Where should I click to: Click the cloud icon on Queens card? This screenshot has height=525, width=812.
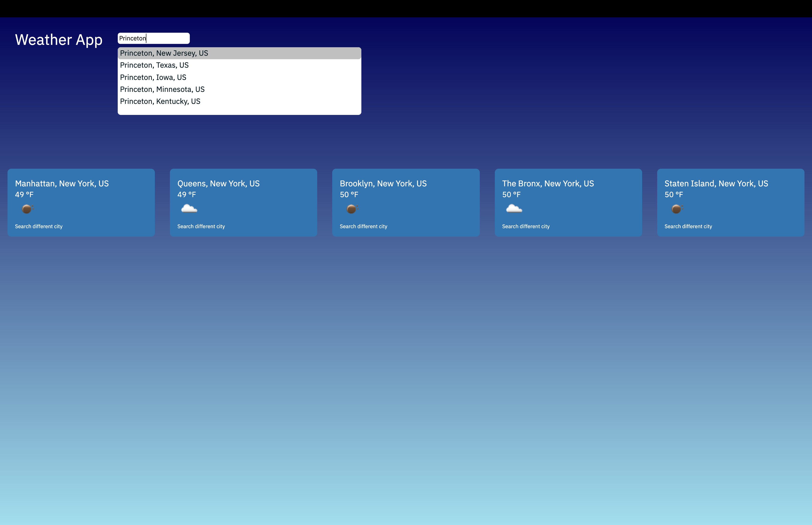(189, 209)
